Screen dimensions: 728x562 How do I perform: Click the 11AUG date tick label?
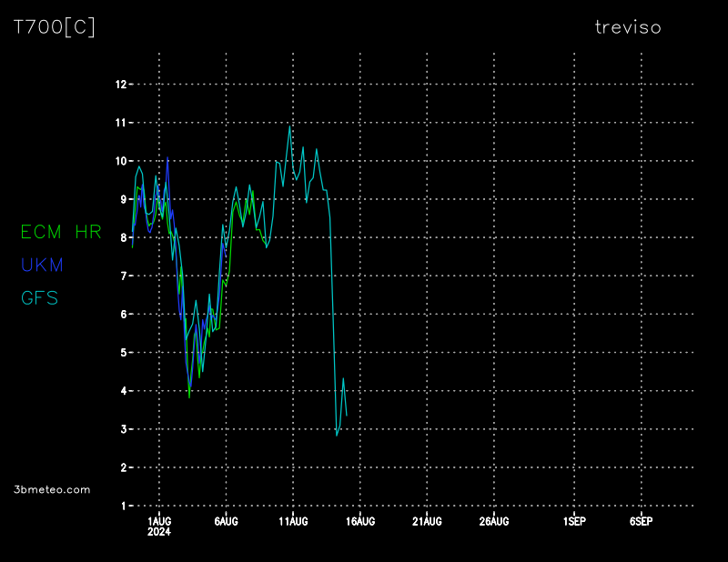293,521
